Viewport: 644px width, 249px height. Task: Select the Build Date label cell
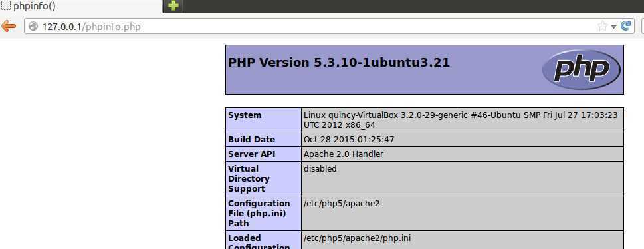(x=263, y=140)
